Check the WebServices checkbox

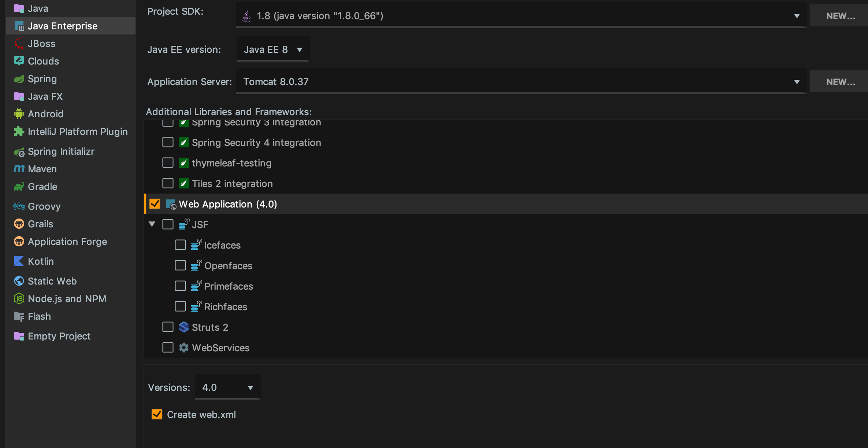pyautogui.click(x=168, y=348)
